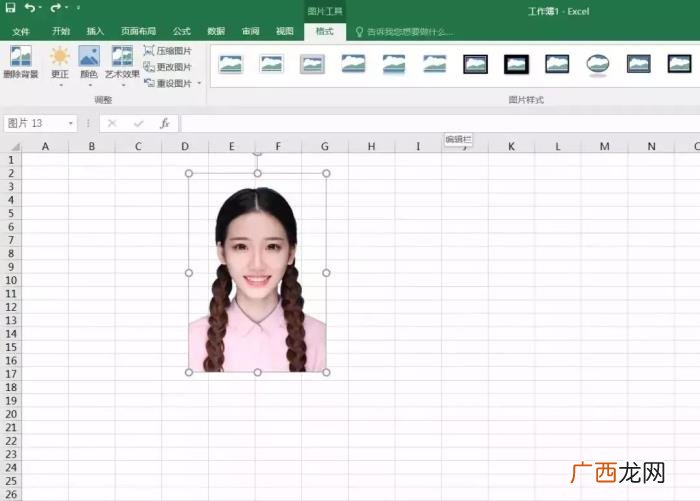Click the Redo arrow icon
The width and height of the screenshot is (700, 501).
point(56,8)
